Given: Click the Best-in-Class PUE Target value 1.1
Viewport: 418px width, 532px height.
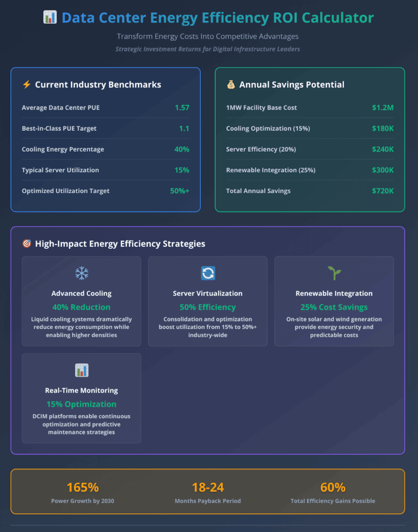Looking at the screenshot, I should [x=184, y=128].
